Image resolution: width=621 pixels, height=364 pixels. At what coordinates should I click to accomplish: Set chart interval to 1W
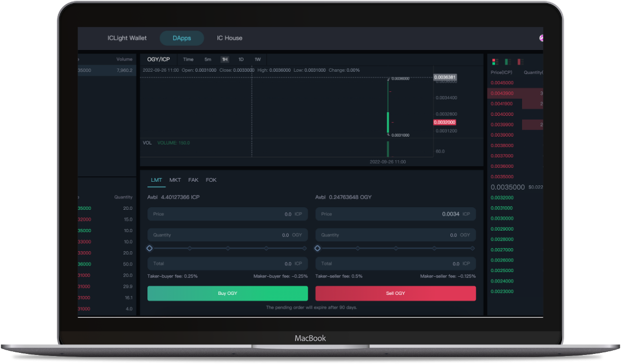click(257, 60)
